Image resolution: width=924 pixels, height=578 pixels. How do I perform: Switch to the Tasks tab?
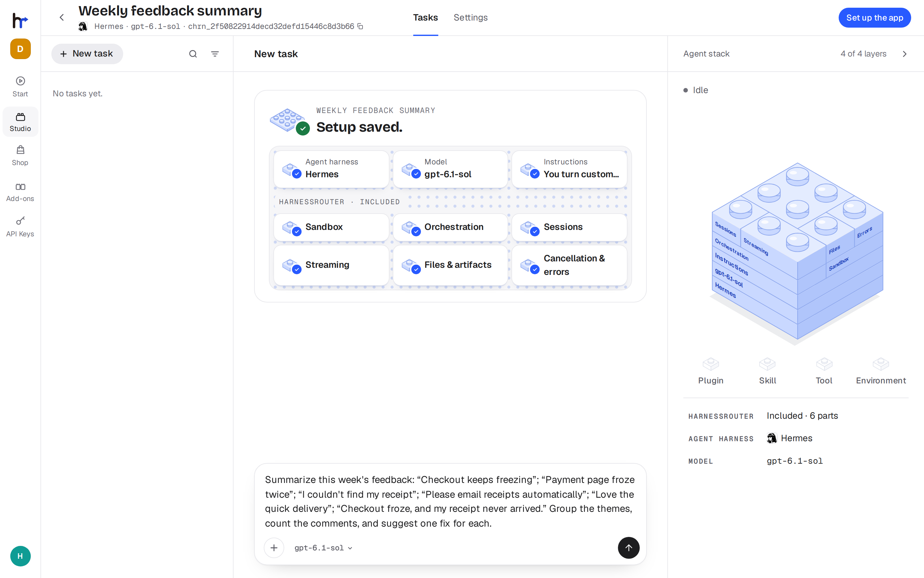425,18
